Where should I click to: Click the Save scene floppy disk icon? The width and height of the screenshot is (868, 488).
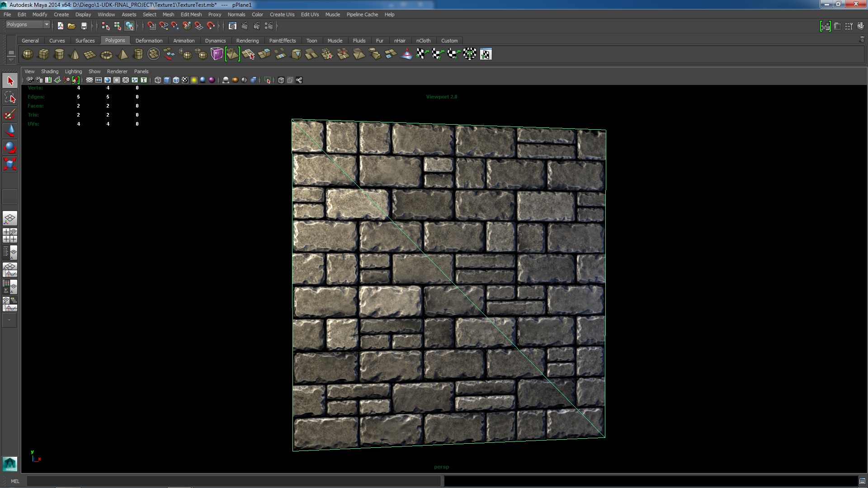(x=84, y=26)
